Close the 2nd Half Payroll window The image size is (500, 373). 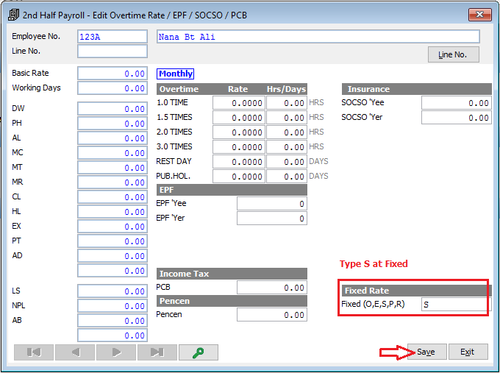coord(480,15)
